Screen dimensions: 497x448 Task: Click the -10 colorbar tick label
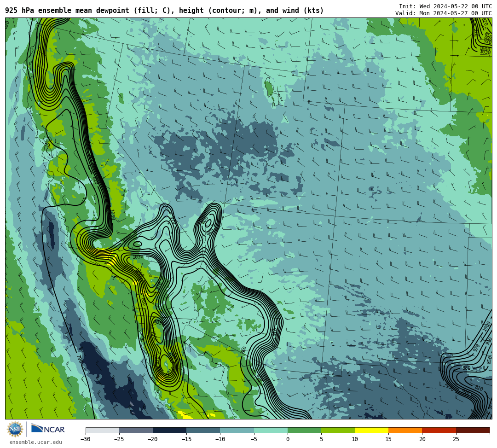tap(220, 439)
